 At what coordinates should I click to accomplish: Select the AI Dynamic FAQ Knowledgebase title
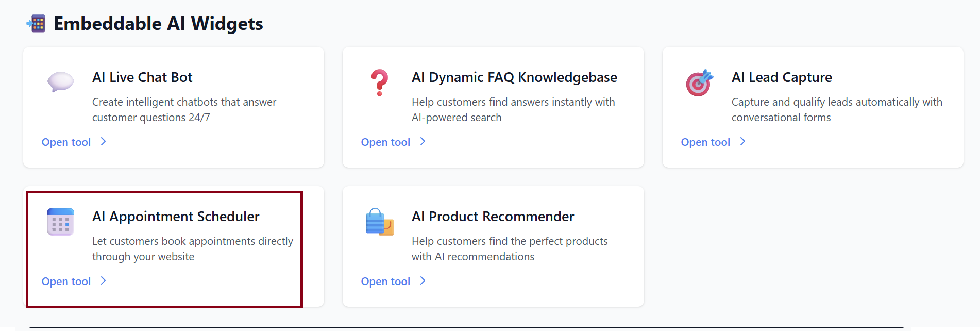click(514, 77)
